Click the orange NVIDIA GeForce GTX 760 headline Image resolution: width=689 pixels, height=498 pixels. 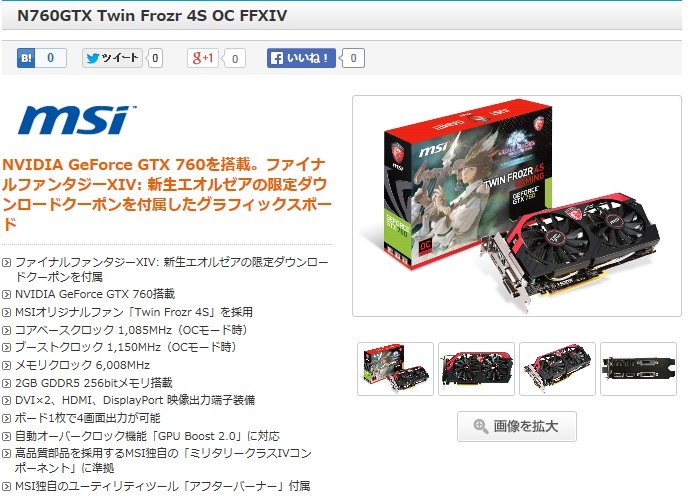click(167, 194)
